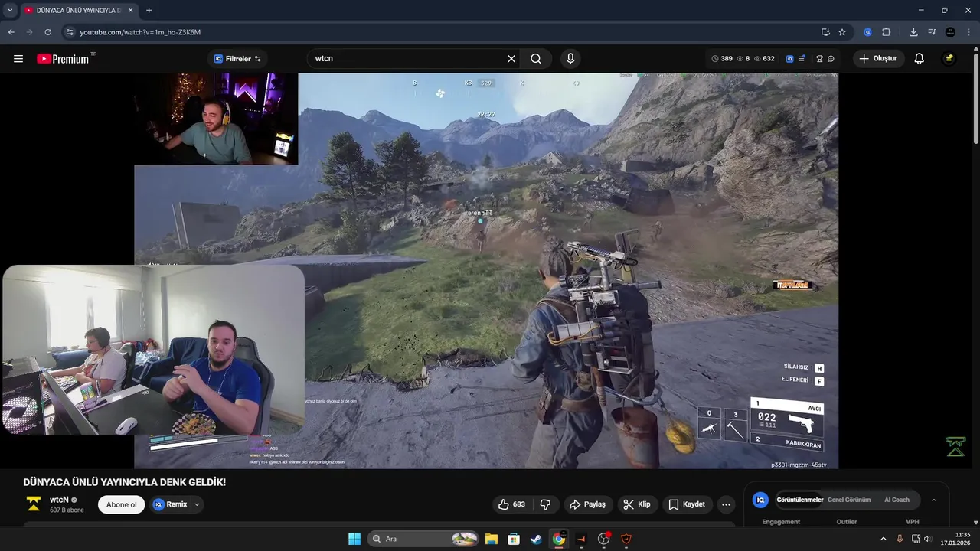The image size is (980, 551).
Task: Open Chrome three-dot menu
Action: tap(969, 32)
